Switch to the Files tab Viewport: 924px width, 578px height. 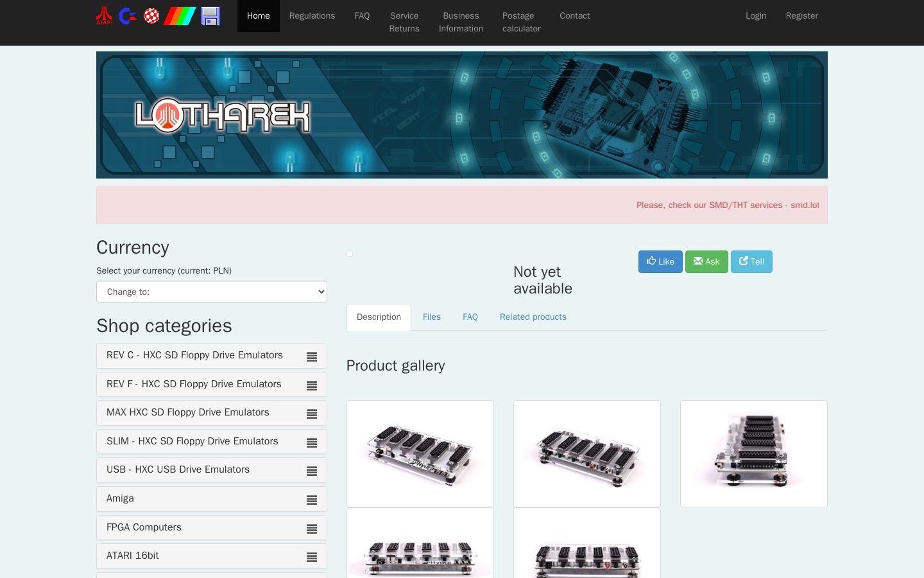(432, 317)
